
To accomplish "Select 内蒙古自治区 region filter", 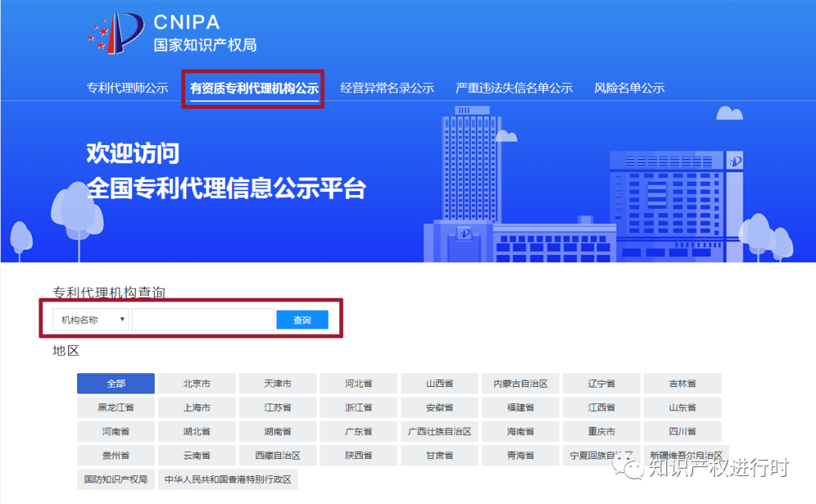I will [520, 383].
